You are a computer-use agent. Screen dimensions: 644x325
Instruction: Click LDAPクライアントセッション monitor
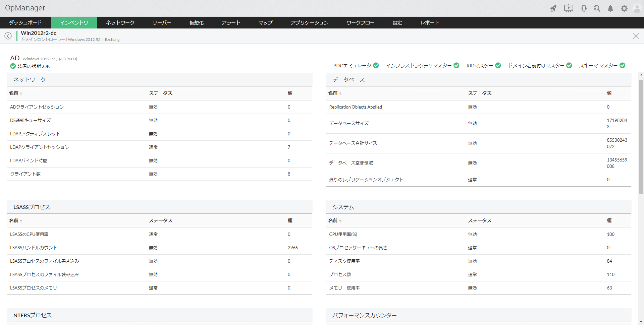click(40, 147)
